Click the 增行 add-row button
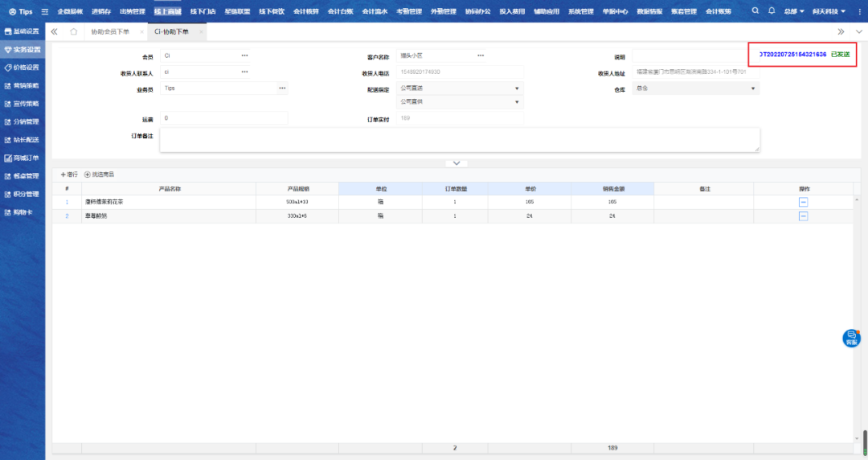This screenshot has height=460, width=868. [x=69, y=175]
